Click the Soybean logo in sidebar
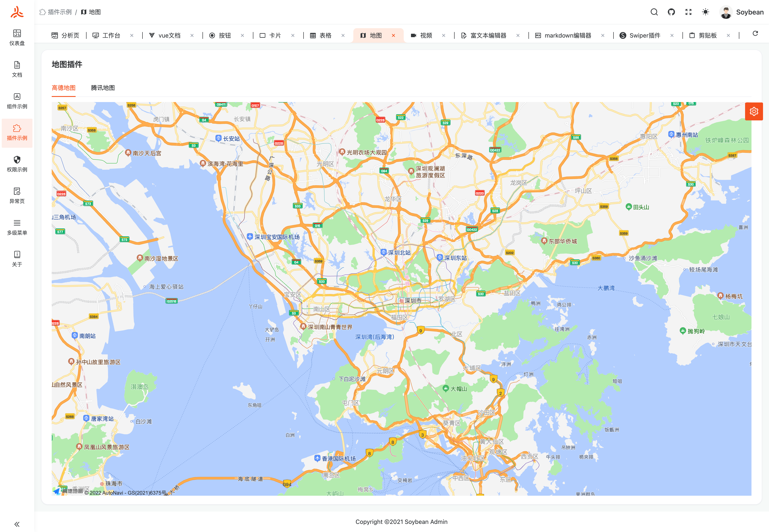 pos(17,12)
